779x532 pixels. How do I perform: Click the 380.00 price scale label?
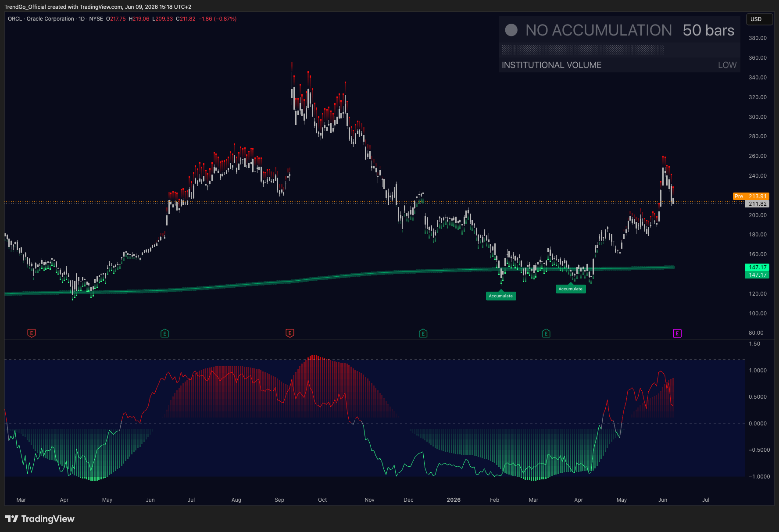tap(758, 38)
